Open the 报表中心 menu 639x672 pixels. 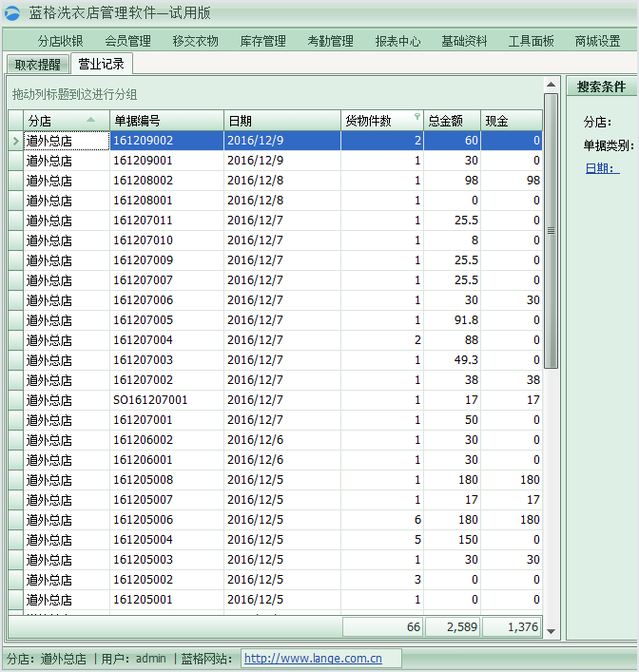[397, 42]
